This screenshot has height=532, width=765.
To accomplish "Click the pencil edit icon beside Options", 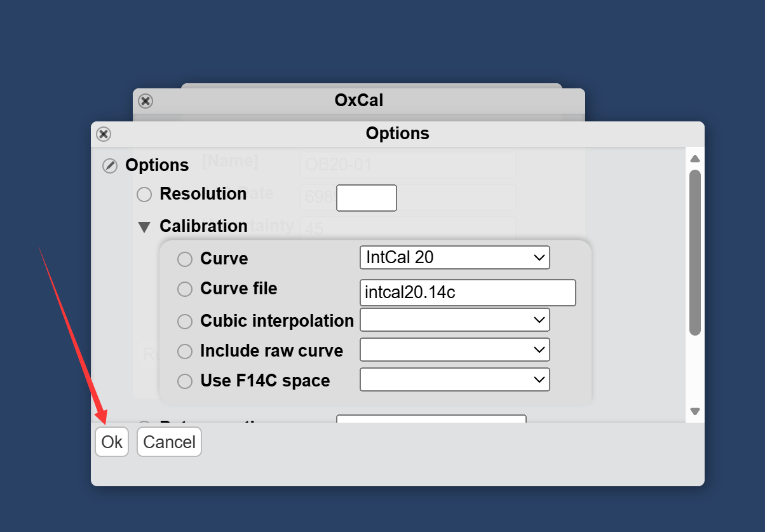I will pos(110,166).
